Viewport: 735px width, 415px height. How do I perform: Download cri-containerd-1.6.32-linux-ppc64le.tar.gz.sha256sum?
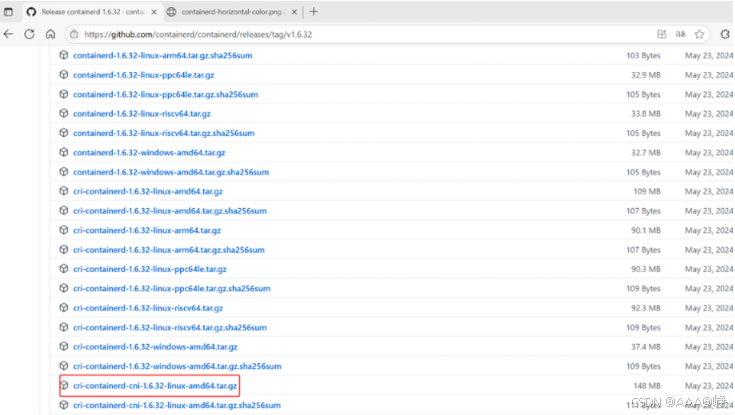[x=172, y=288]
